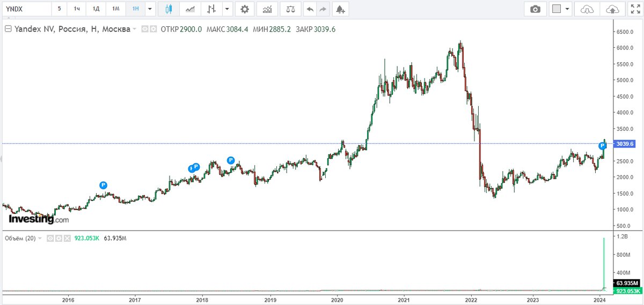Select the 1ч hourly timeframe
Image resolution: width=644 pixels, height=305 pixels.
[x=77, y=9]
